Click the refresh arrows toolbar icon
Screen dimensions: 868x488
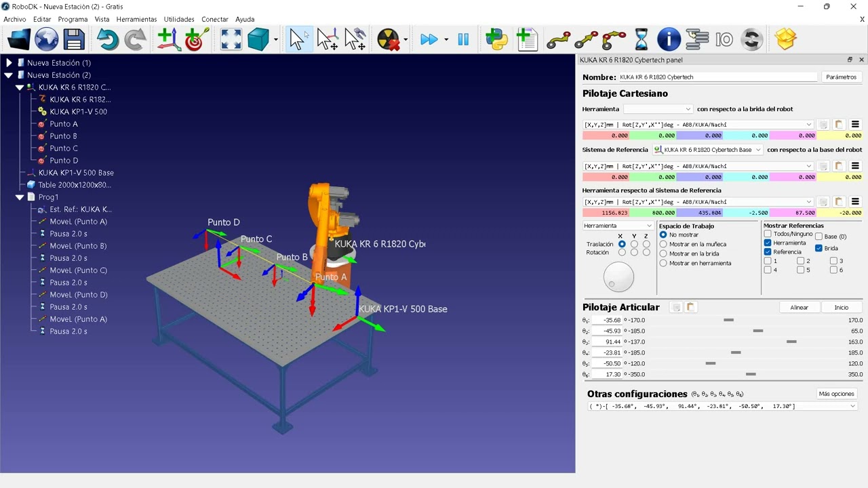click(751, 39)
